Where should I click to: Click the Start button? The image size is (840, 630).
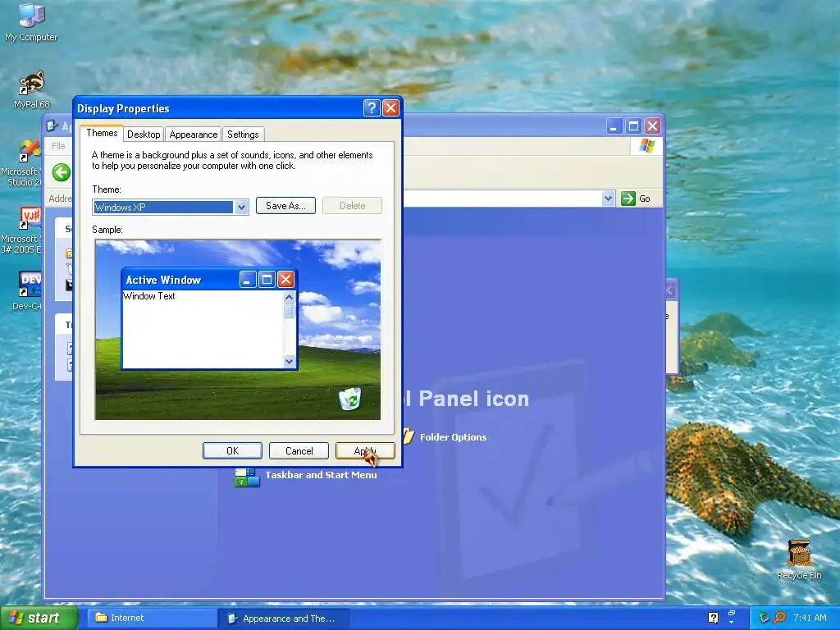[x=39, y=618]
